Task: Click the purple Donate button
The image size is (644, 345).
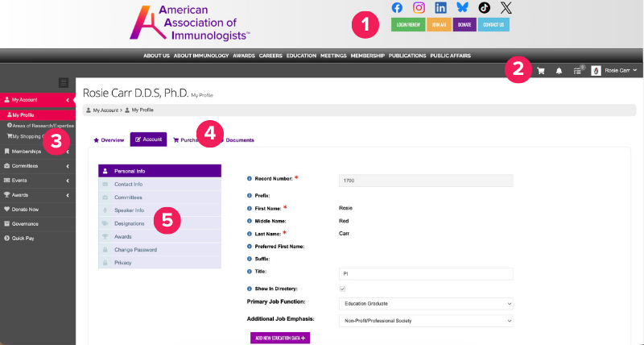Action: [464, 25]
